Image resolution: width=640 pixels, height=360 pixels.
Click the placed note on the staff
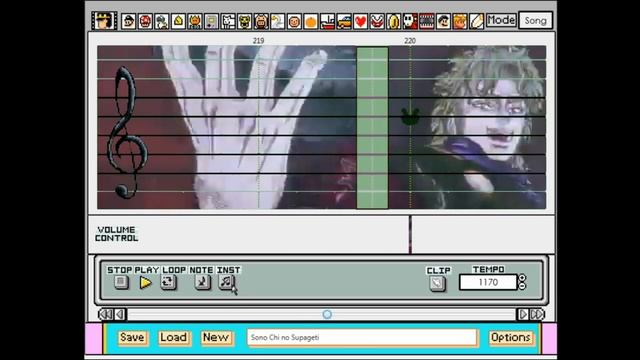[410, 117]
